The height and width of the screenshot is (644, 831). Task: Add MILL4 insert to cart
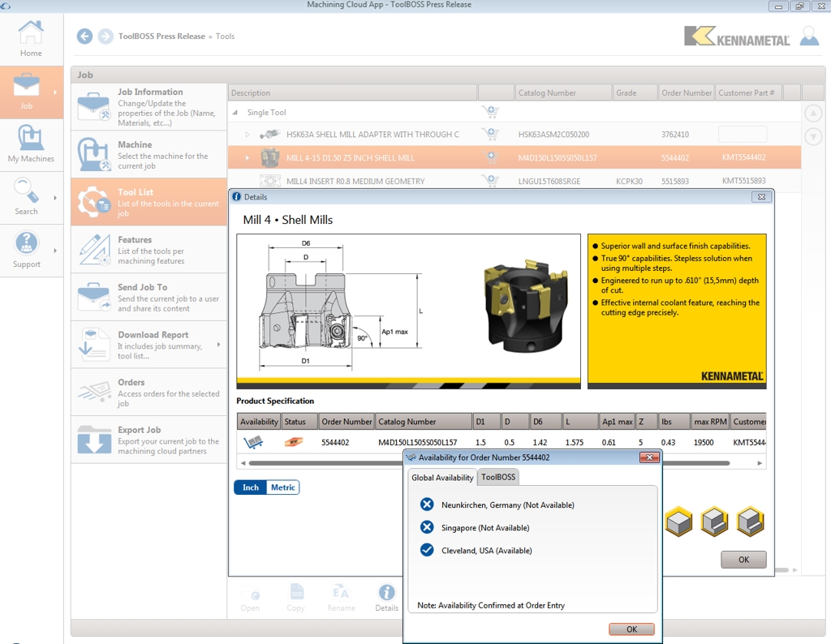coord(491,180)
